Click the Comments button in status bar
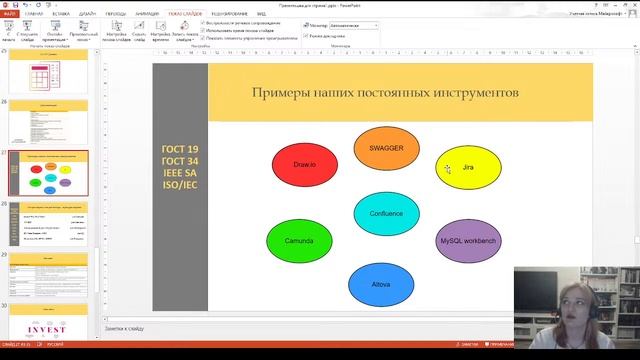The image size is (640, 360). click(x=499, y=344)
